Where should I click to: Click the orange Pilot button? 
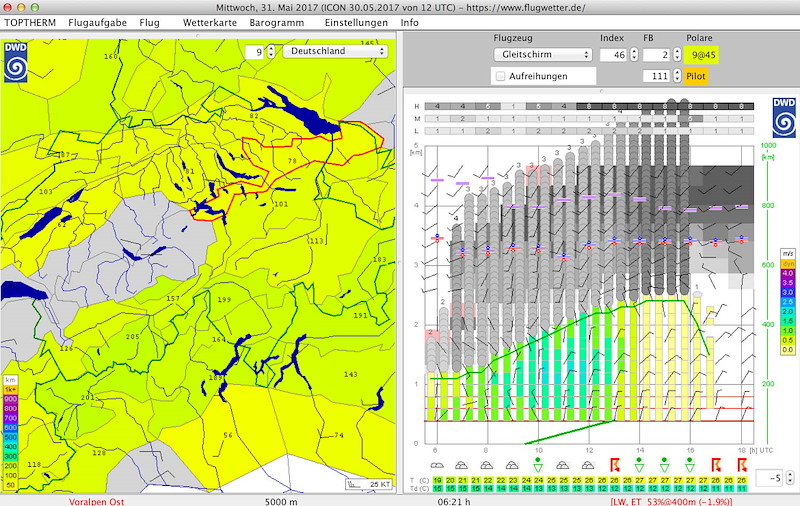pyautogui.click(x=696, y=76)
